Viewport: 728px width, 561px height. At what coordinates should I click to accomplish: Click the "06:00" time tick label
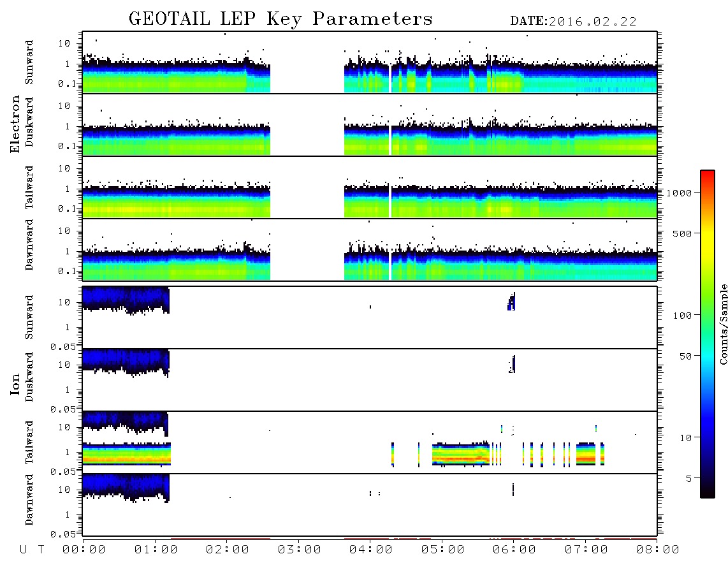point(514,550)
